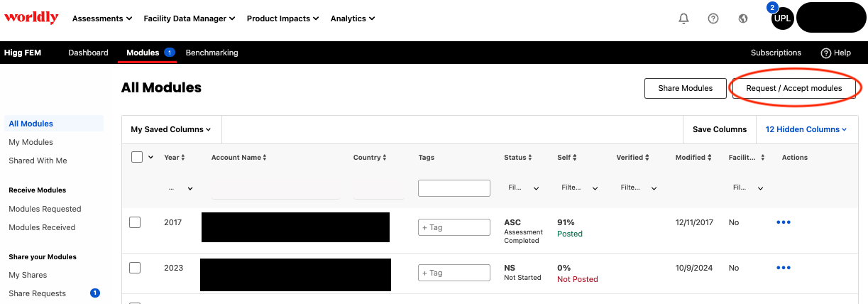This screenshot has height=304, width=868.
Task: Expand the 12 Hidden Columns dropdown
Action: (x=806, y=129)
